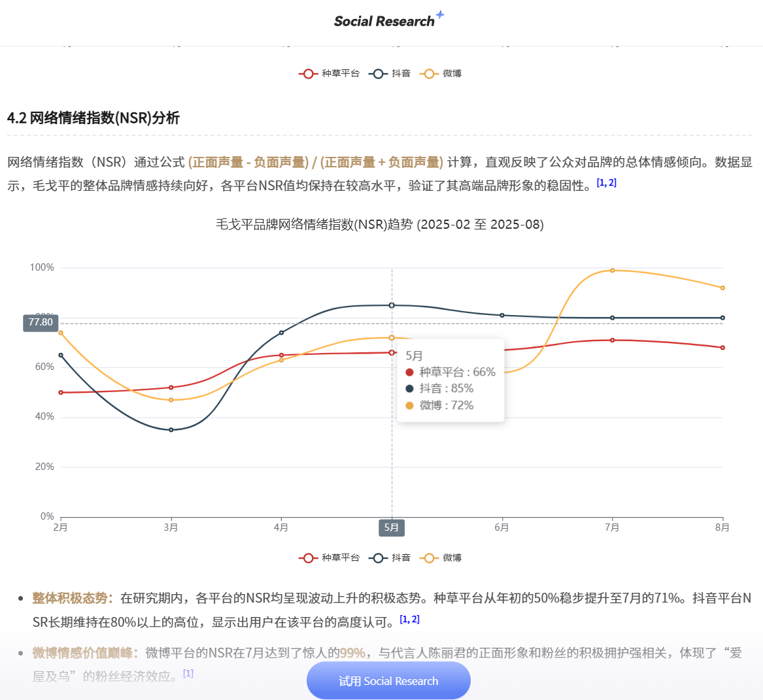Viewport: 763px width, 700px height.
Task: Click bold text 整体积极态势
Action: 73,598
